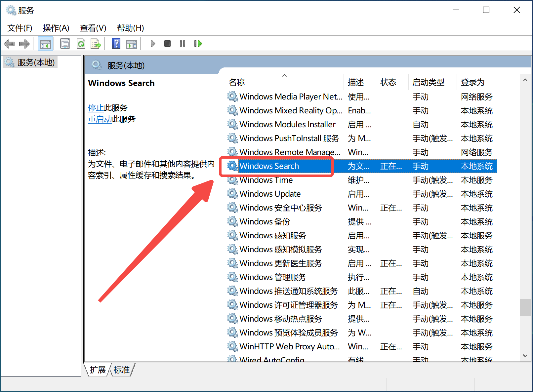533x392 pixels.
Task: Open the 查看(V) menu
Action: pyautogui.click(x=93, y=28)
